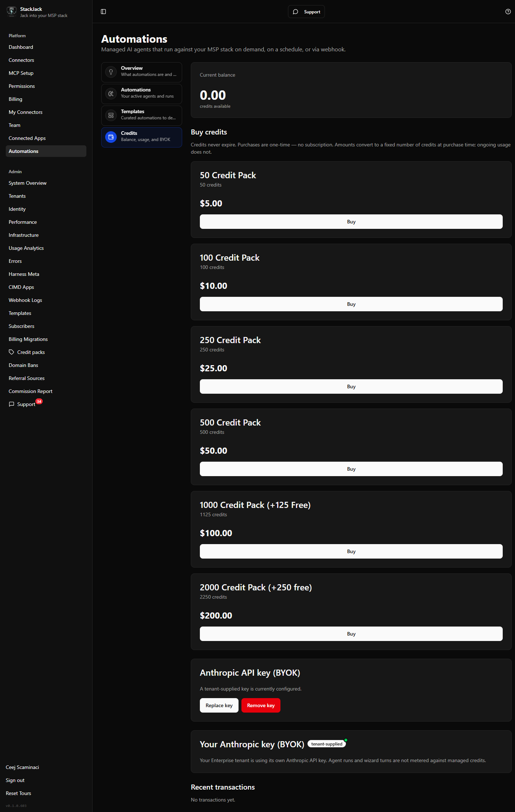Toggle the sidebar collapse icon
515x812 pixels.
[103, 12]
